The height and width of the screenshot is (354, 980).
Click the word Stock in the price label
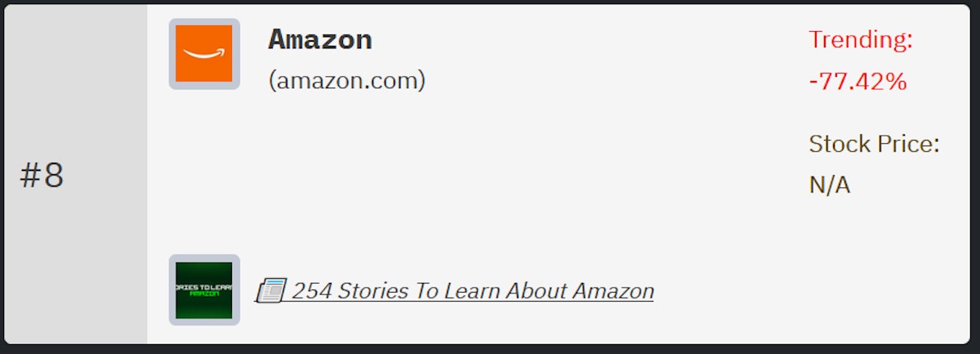tap(840, 145)
